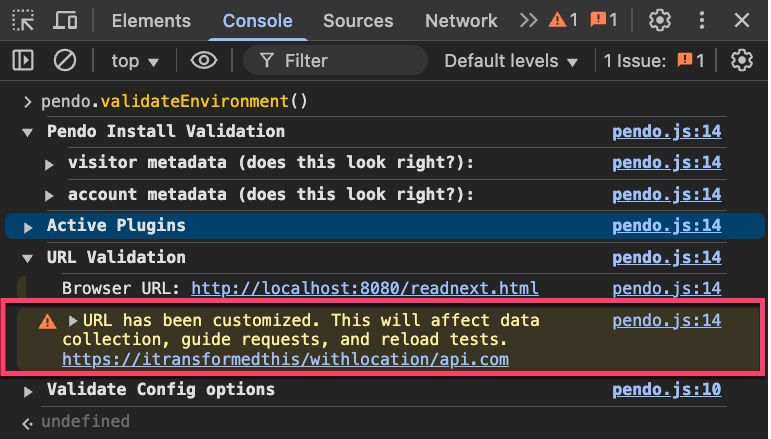This screenshot has width=771, height=439.
Task: Open the itransformedthis api.com link
Action: click(x=285, y=358)
